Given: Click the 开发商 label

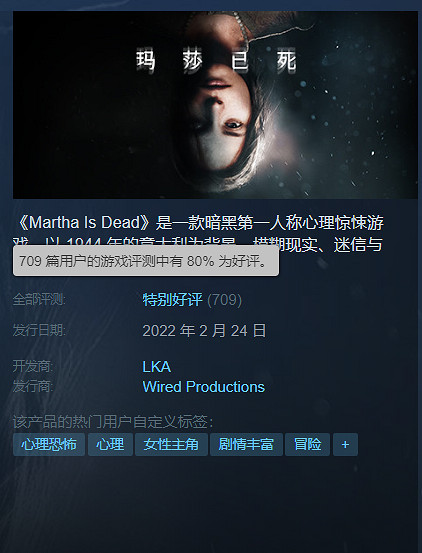Looking at the screenshot, I should coord(33,366).
